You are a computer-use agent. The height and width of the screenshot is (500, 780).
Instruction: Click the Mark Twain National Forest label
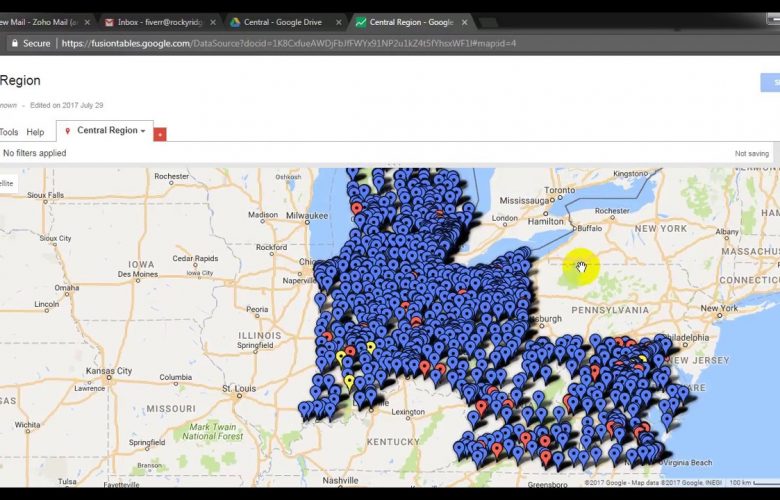click(x=212, y=431)
